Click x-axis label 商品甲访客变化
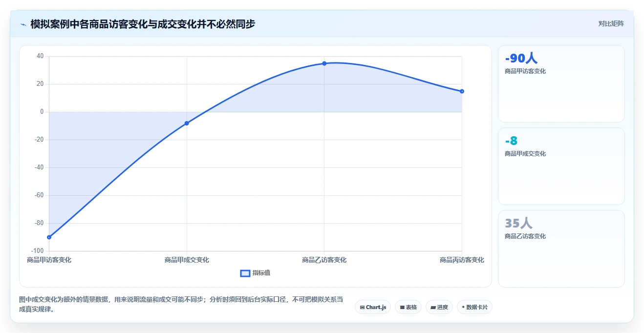This screenshot has height=333, width=644. (49, 260)
